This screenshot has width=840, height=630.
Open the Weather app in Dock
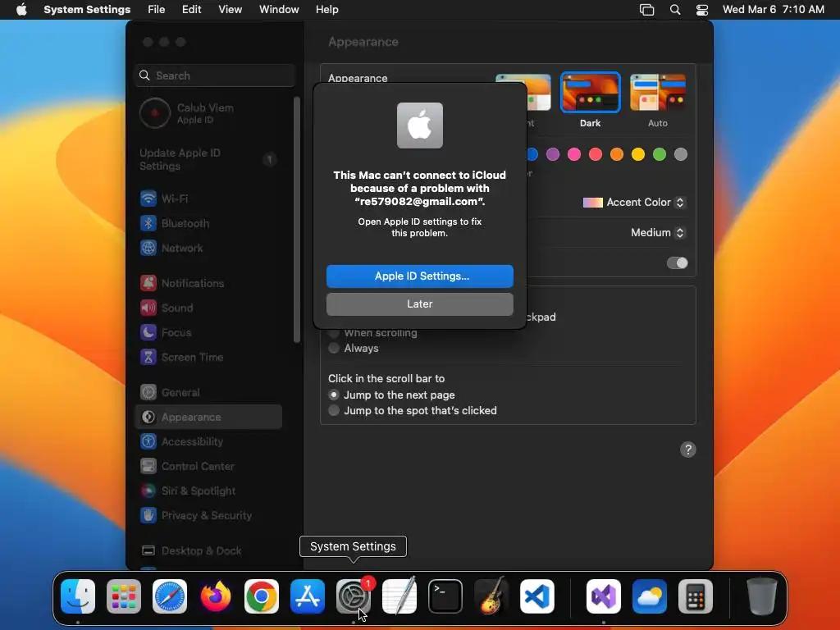[x=650, y=596]
